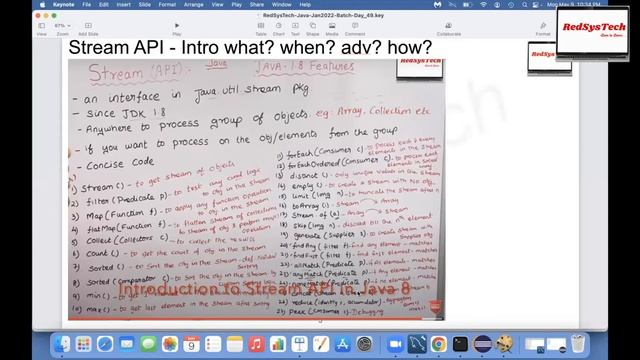Click the battery status icon
Viewport: 640px width, 360px height.
[467, 4]
